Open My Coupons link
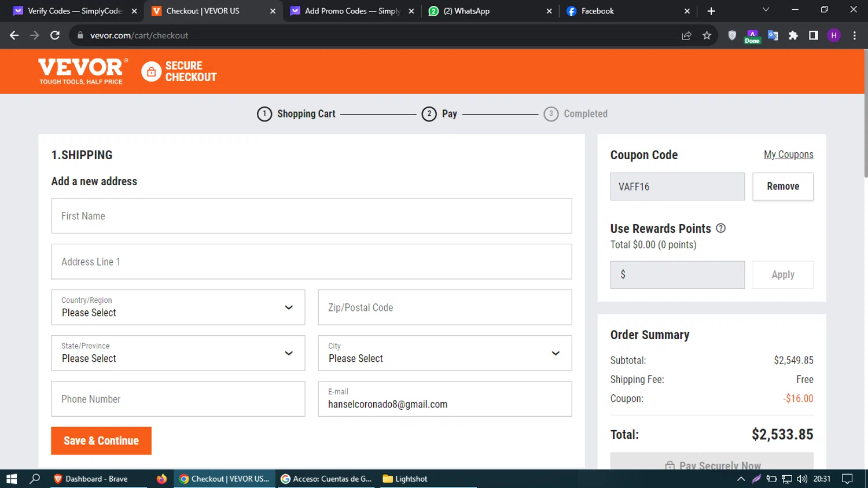 [x=789, y=155]
